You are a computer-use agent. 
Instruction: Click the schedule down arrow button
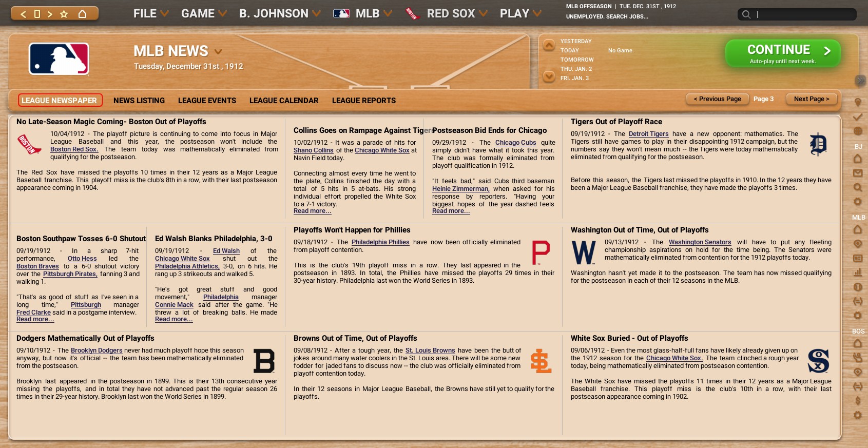click(549, 77)
